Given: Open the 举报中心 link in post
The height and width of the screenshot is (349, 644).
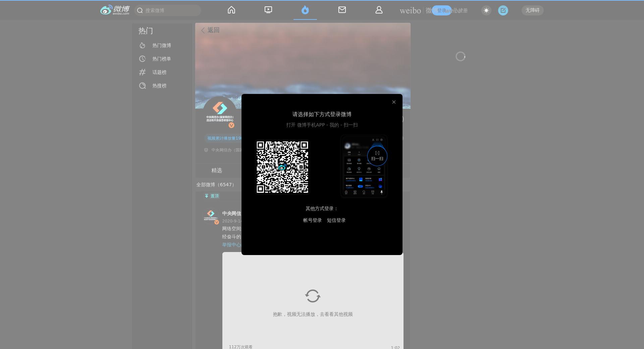Looking at the screenshot, I should point(231,245).
